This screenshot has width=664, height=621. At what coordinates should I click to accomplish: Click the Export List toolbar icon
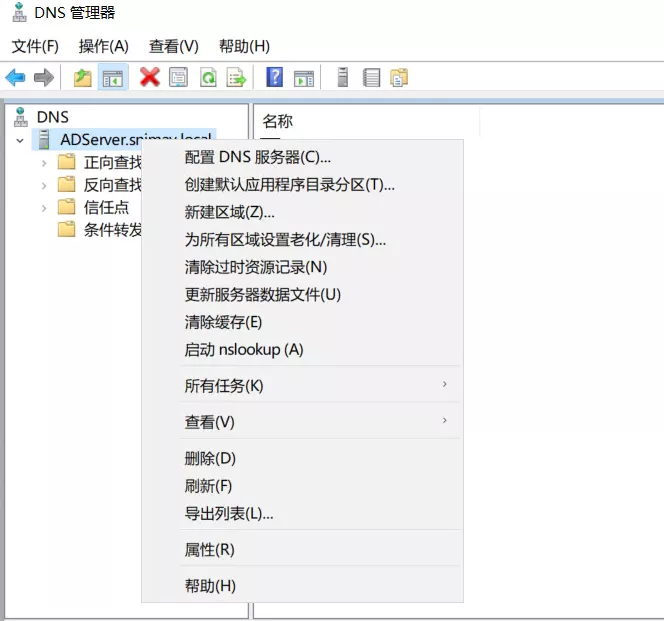coord(236,78)
